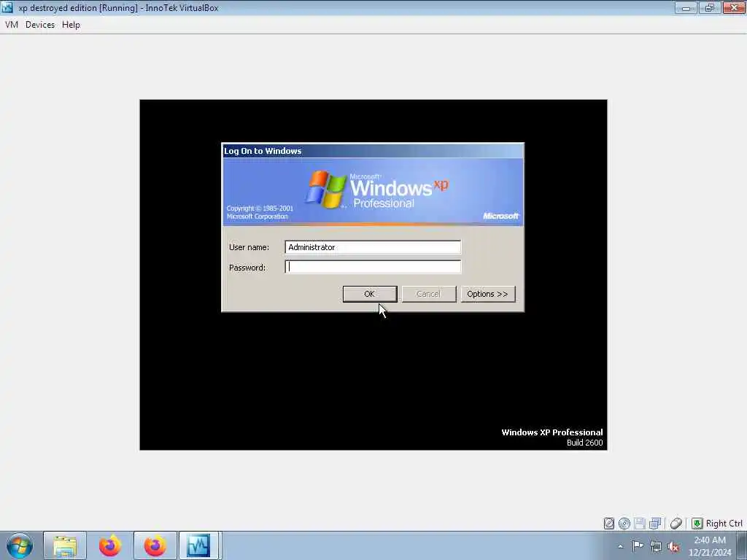The image size is (747, 560).
Task: Open the taskbar clock showing 2:40 AM
Action: coord(710,546)
